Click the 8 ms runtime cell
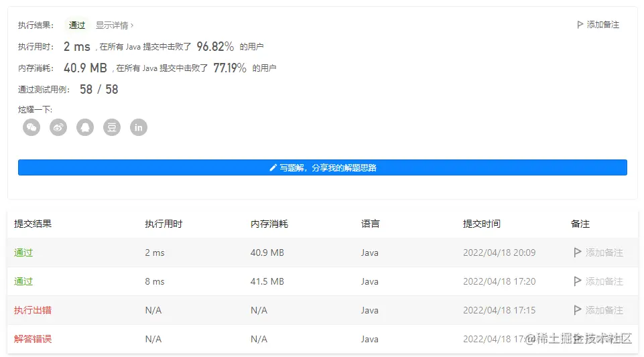This screenshot has width=644, height=357. (x=154, y=281)
